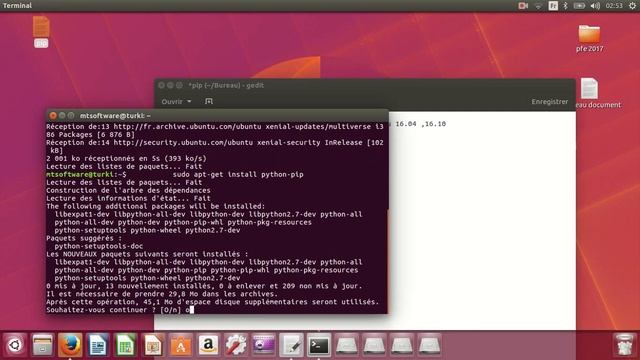Click the clock showing 02:53
The width and height of the screenshot is (640, 360).
click(x=614, y=6)
